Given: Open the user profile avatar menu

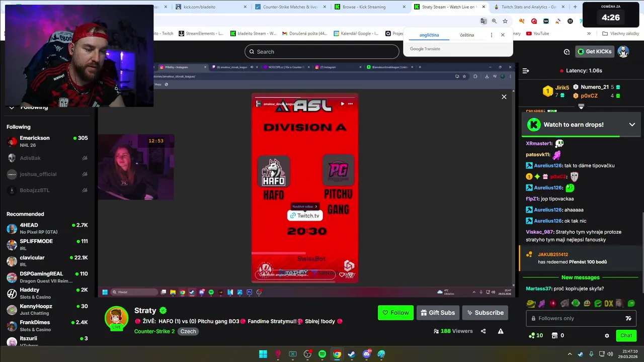Looking at the screenshot, I should point(623,51).
